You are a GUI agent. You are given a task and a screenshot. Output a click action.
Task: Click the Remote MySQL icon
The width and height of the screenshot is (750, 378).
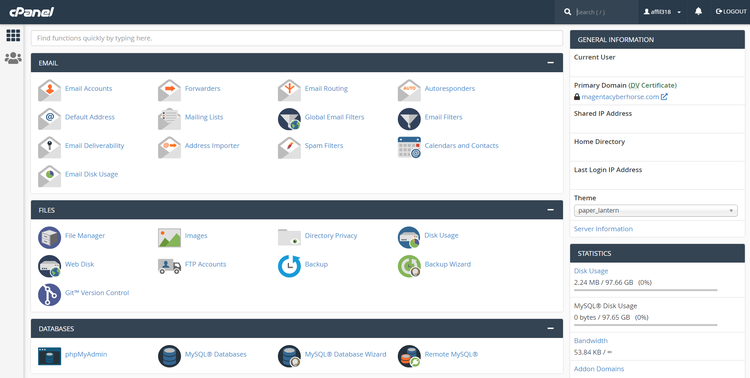[x=409, y=356]
